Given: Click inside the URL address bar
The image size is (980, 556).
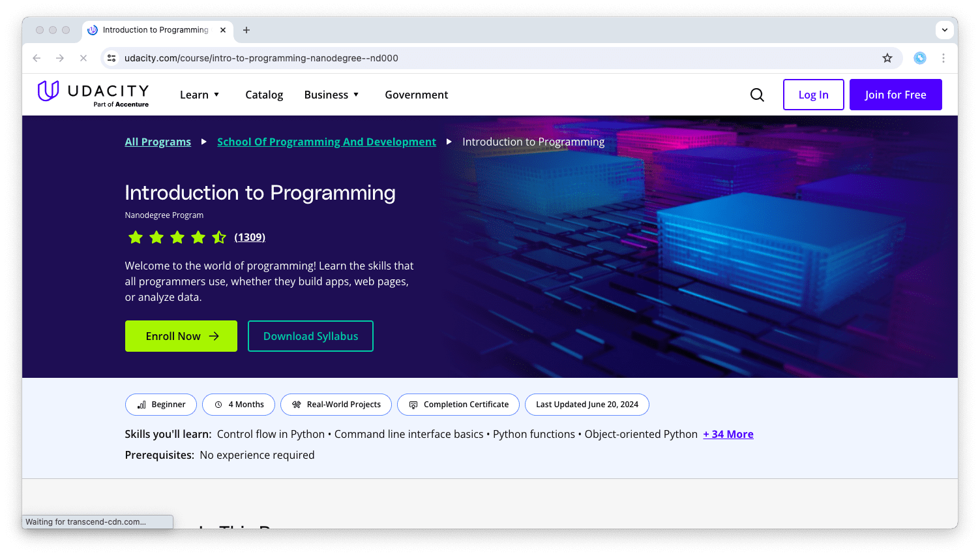Looking at the screenshot, I should tap(456, 57).
